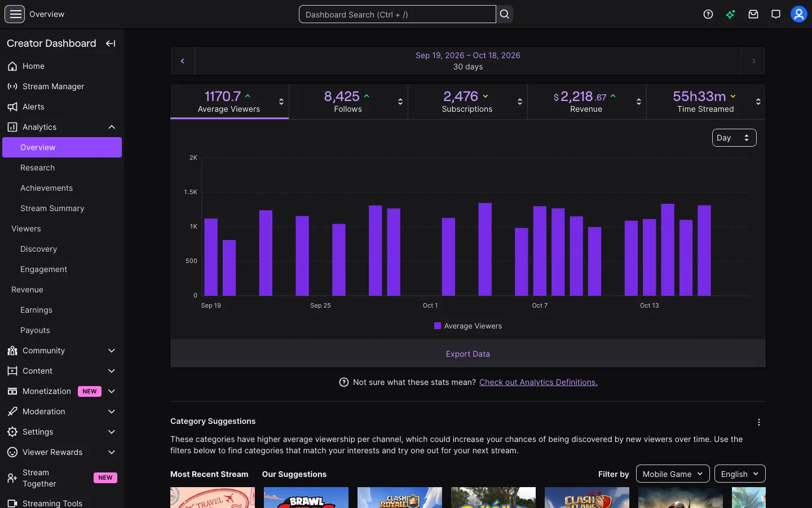Click the Export Data button
Image resolution: width=812 pixels, height=508 pixels.
tap(468, 354)
